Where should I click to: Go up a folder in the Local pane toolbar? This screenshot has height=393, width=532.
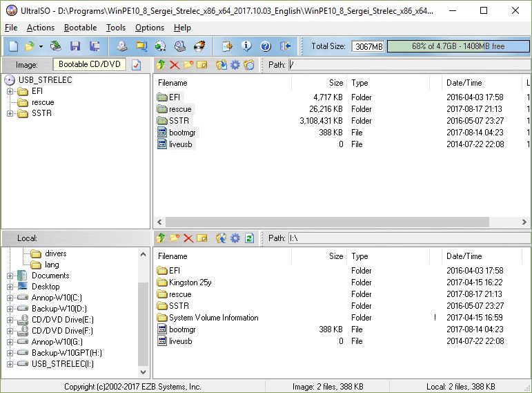pyautogui.click(x=161, y=238)
